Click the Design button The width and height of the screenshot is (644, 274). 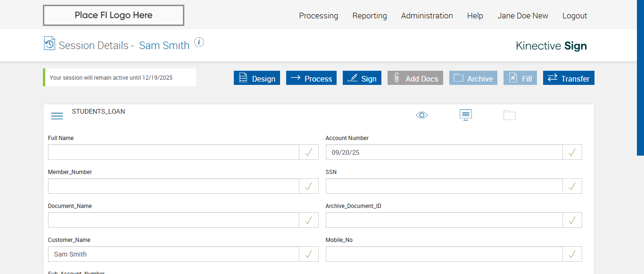point(257,78)
